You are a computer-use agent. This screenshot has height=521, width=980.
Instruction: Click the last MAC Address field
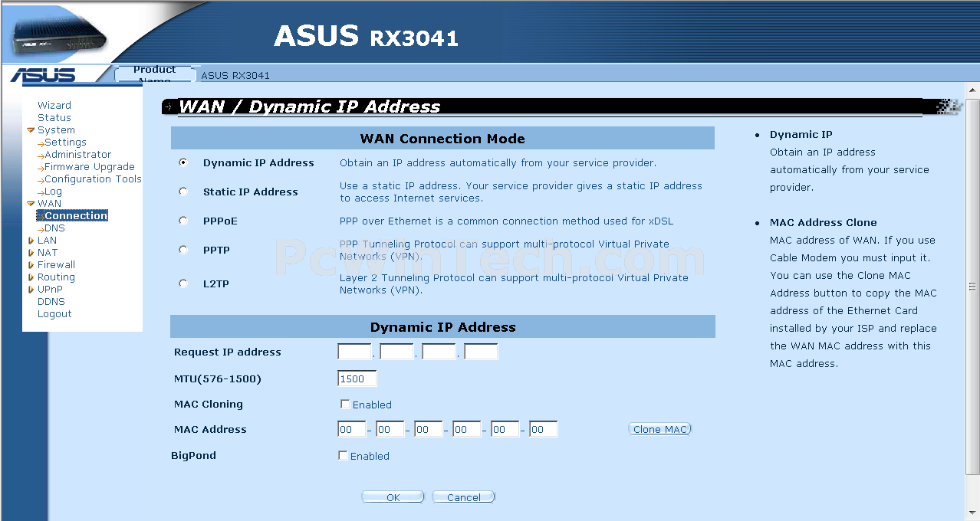click(544, 430)
